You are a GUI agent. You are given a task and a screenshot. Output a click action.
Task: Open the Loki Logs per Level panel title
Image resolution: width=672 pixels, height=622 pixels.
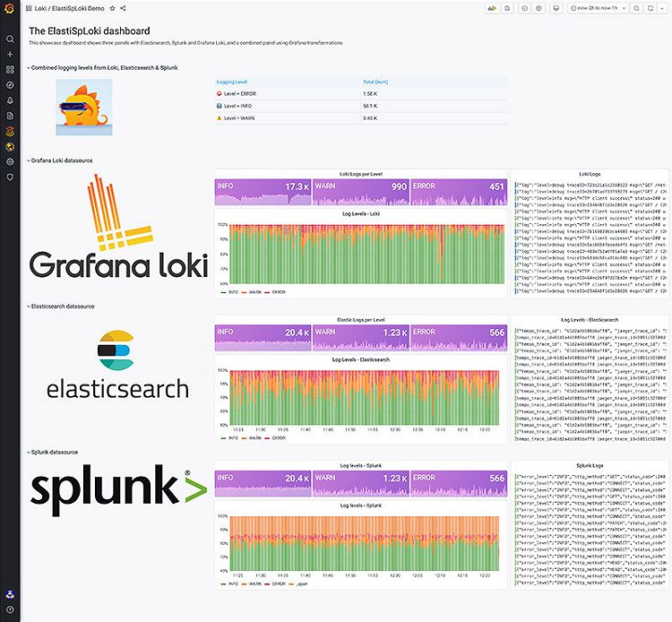[x=361, y=174]
